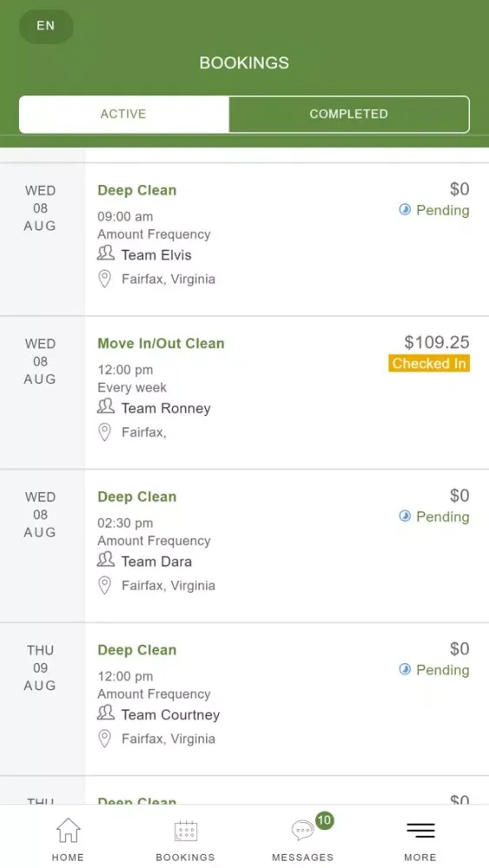Tap the team icon beside Team Elvis
This screenshot has height=868, width=489.
pyautogui.click(x=106, y=253)
